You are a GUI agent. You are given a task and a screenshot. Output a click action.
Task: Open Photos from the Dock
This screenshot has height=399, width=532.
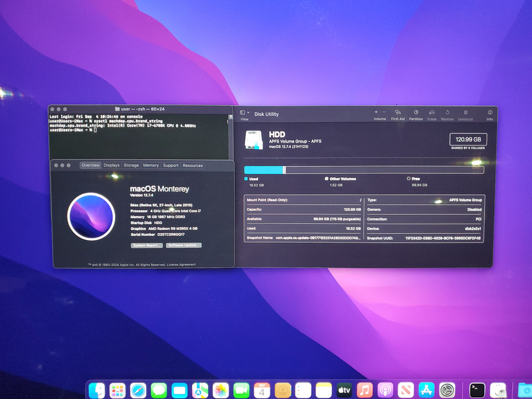pos(221,390)
